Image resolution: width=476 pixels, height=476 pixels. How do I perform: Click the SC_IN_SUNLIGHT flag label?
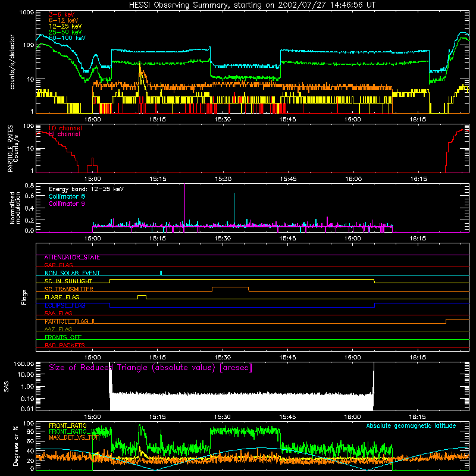pyautogui.click(x=68, y=281)
